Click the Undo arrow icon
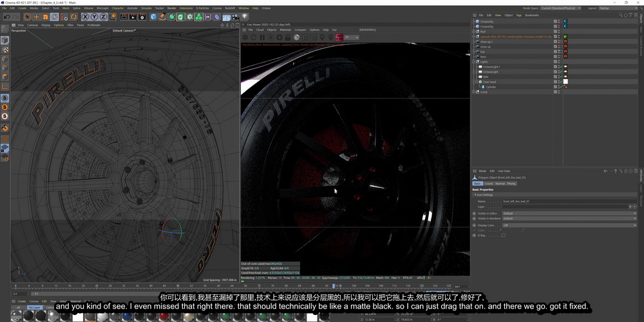Screen dimensions: 644x322 coord(6,17)
